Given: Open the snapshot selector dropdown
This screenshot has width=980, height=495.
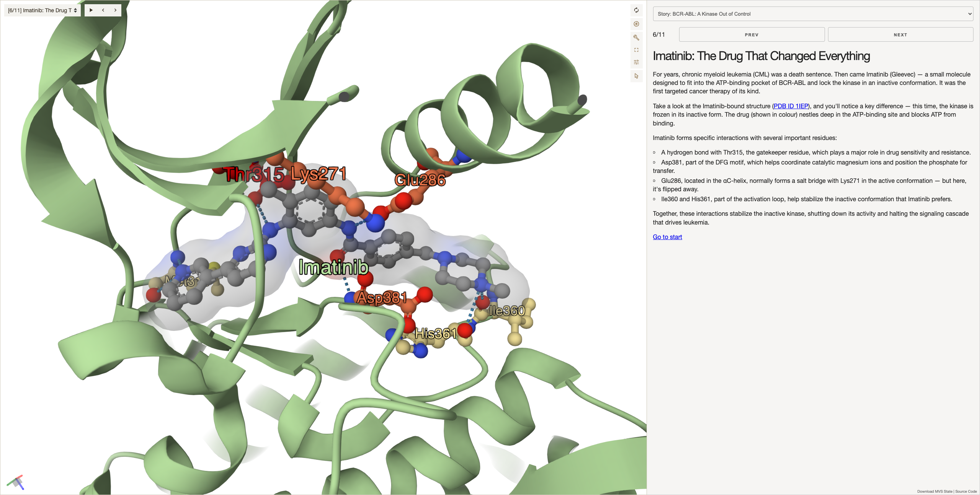Looking at the screenshot, I should coord(42,10).
